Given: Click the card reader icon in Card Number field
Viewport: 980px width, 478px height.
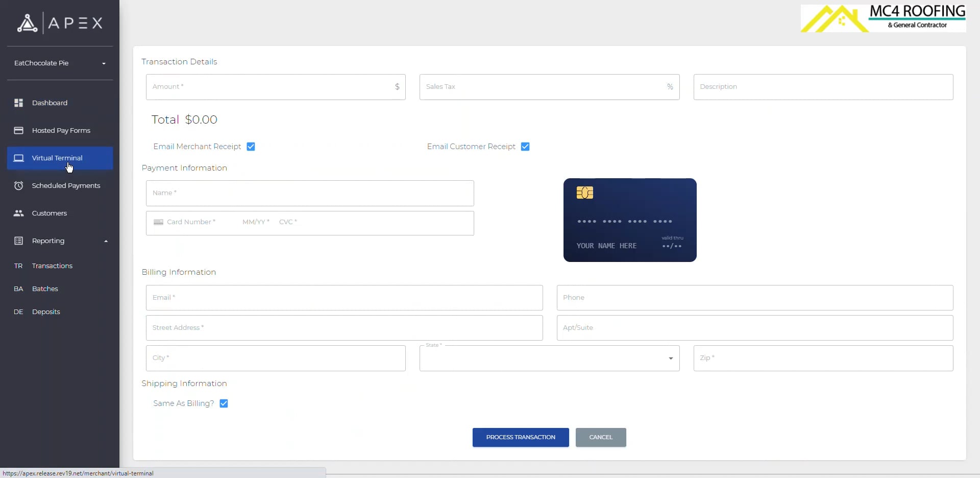Looking at the screenshot, I should (158, 223).
